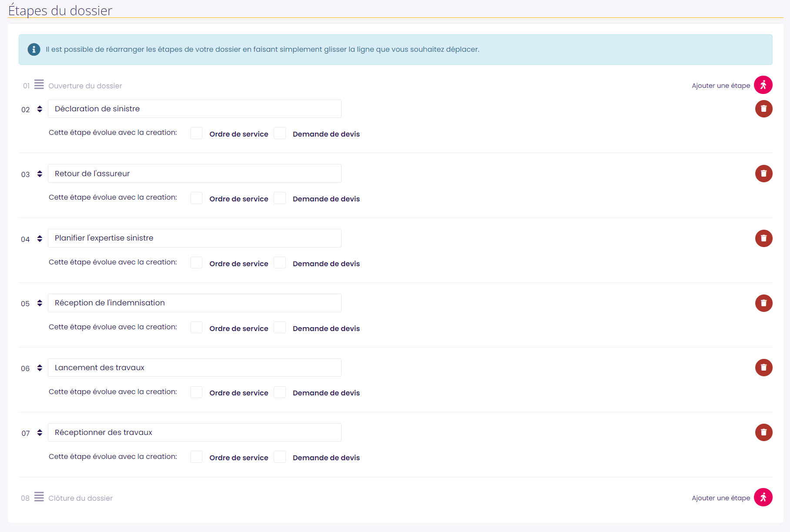Click the add-step icon beside Clôture du dossier
This screenshot has height=532, width=790.
[763, 497]
